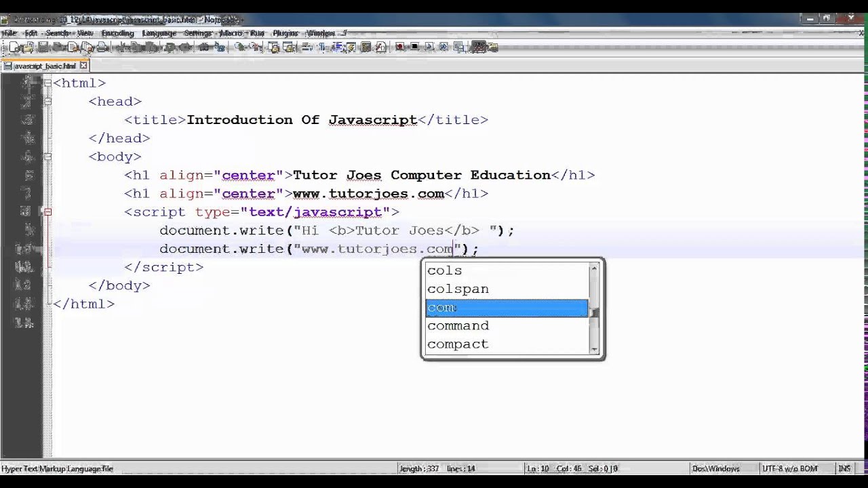Image resolution: width=868 pixels, height=488 pixels.
Task: Click autocomplete list down arrow
Action: tap(595, 349)
